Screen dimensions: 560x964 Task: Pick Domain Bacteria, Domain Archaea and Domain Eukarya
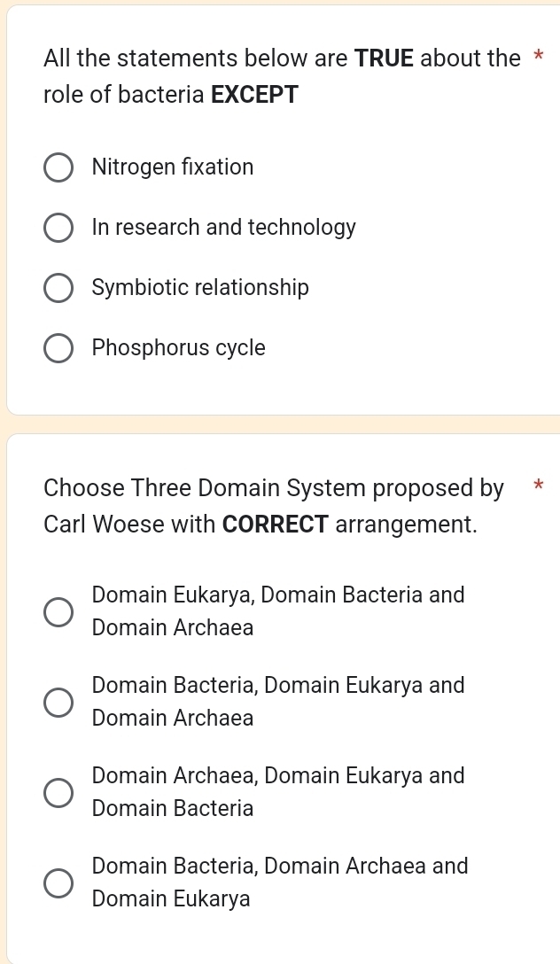point(58,882)
